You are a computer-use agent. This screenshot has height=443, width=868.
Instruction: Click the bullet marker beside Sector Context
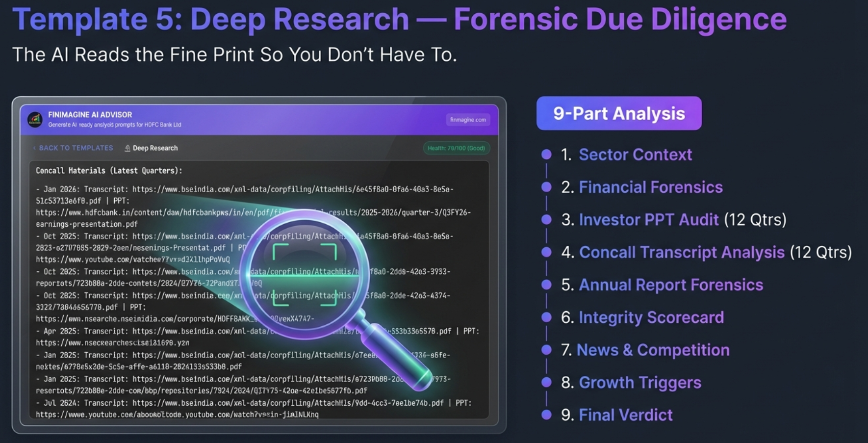547,154
